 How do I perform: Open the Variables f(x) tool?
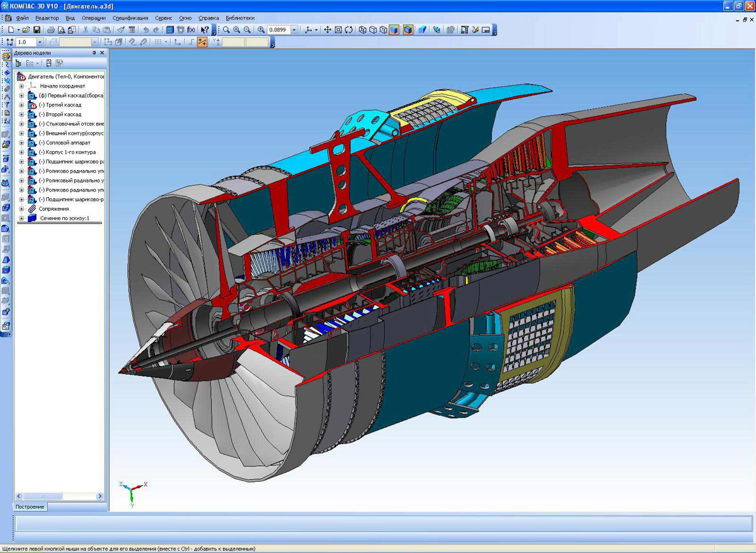tap(191, 30)
